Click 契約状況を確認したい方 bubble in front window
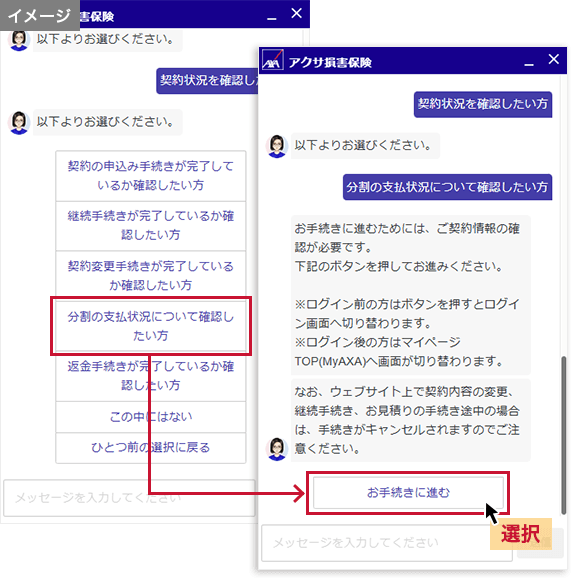Screen dimensions: 572x578 point(483,104)
